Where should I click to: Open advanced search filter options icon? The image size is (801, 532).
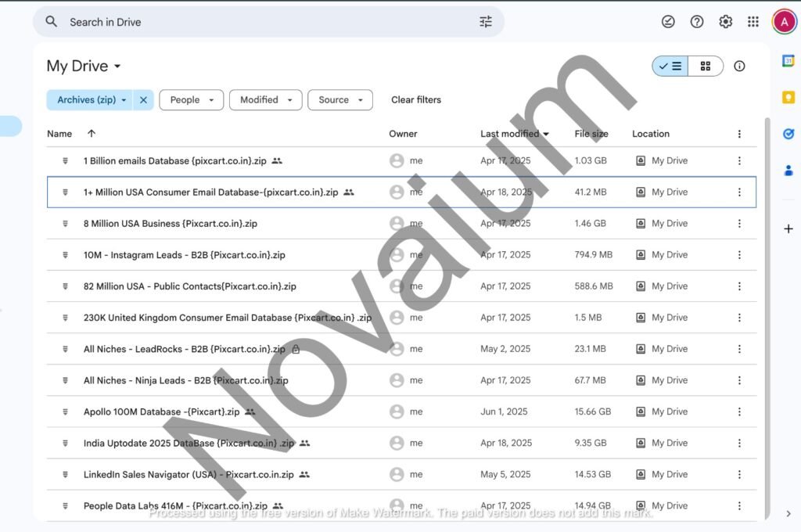486,22
